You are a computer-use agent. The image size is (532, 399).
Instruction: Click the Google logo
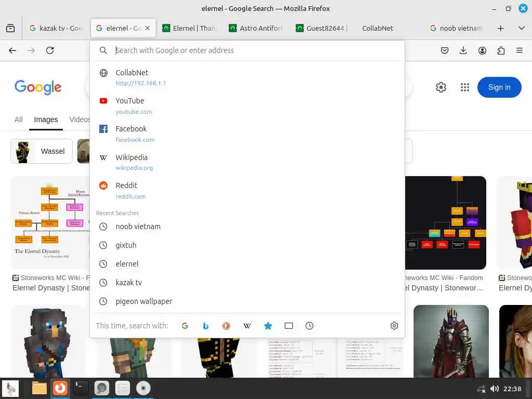click(x=38, y=87)
